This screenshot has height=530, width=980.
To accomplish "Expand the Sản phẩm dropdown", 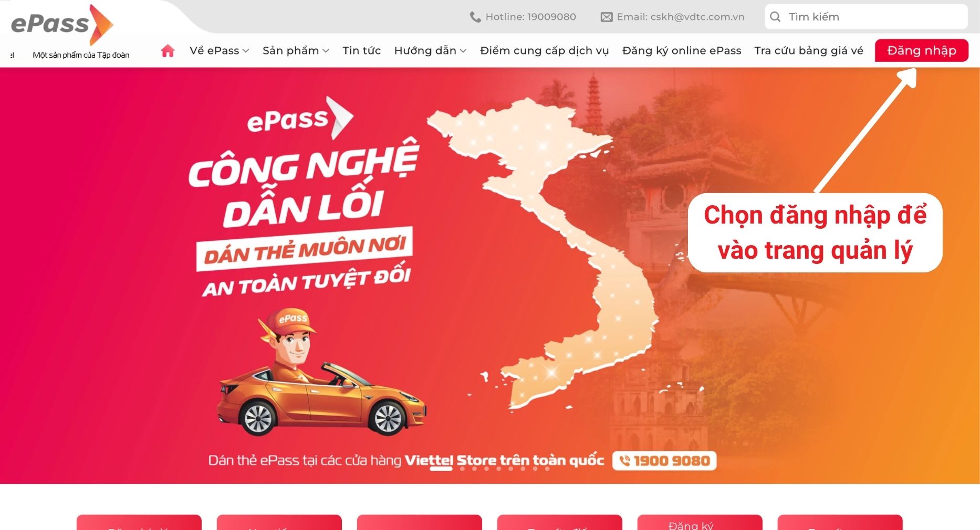I will click(296, 50).
